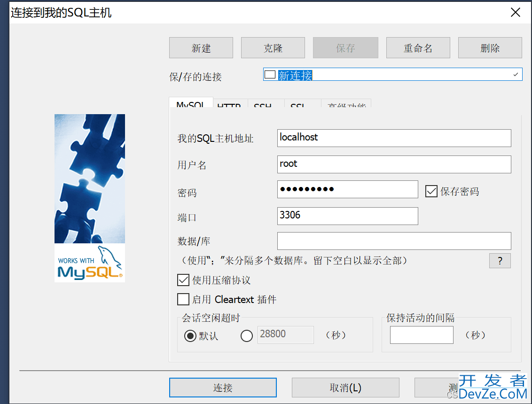Focus the SQL host address field
532x404 pixels.
coord(394,138)
